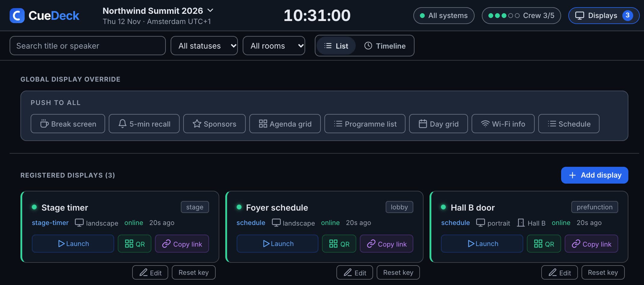Launch the Hall B door display
The height and width of the screenshot is (285, 644).
click(x=482, y=244)
